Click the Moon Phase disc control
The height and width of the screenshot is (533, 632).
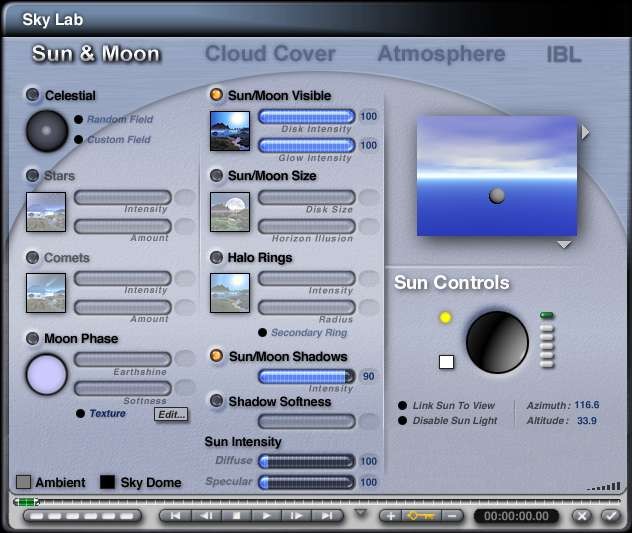click(x=46, y=375)
